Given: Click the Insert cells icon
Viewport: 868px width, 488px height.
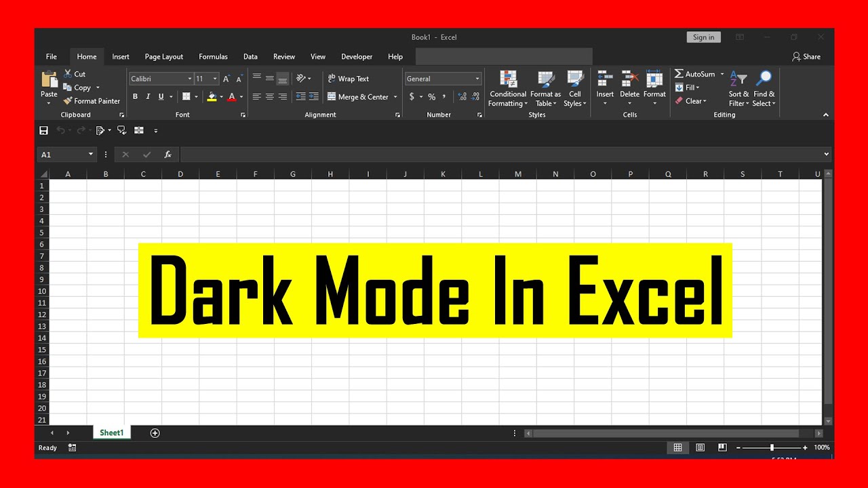Looking at the screenshot, I should tap(605, 79).
